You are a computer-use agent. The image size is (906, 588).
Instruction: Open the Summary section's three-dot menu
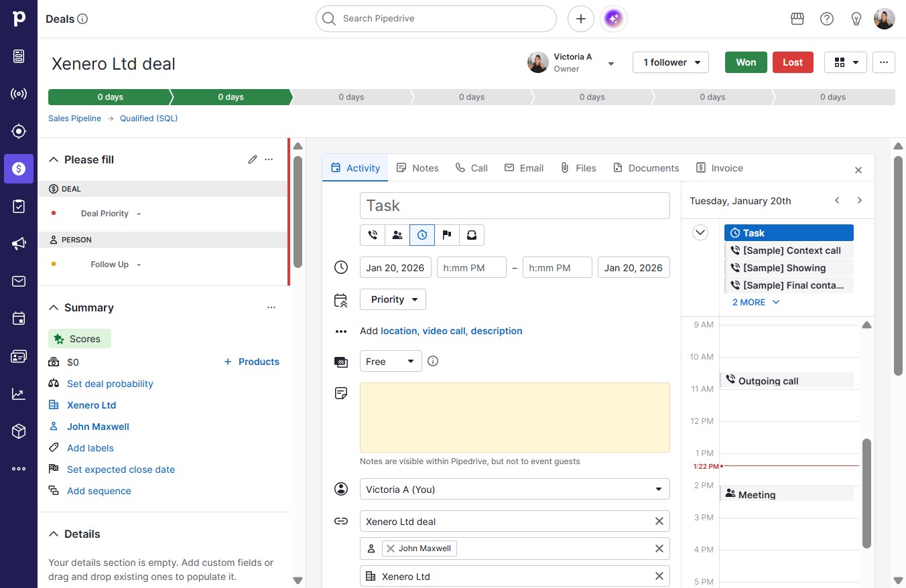[271, 307]
